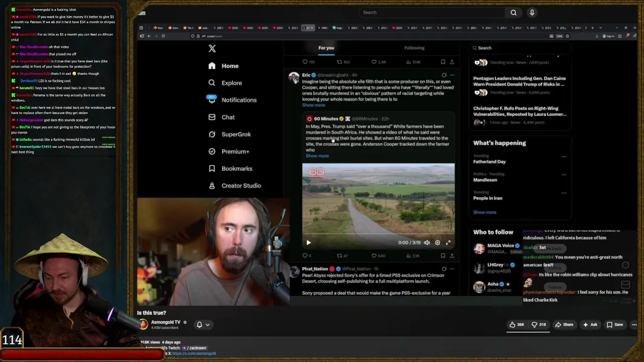The height and width of the screenshot is (362, 644).
Task: Share Eric's post with share icon
Action: pyautogui.click(x=452, y=255)
